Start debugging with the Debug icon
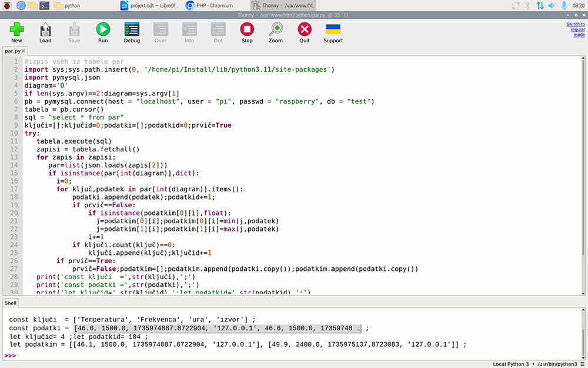Screen dimensions: 588x368 (x=132, y=29)
